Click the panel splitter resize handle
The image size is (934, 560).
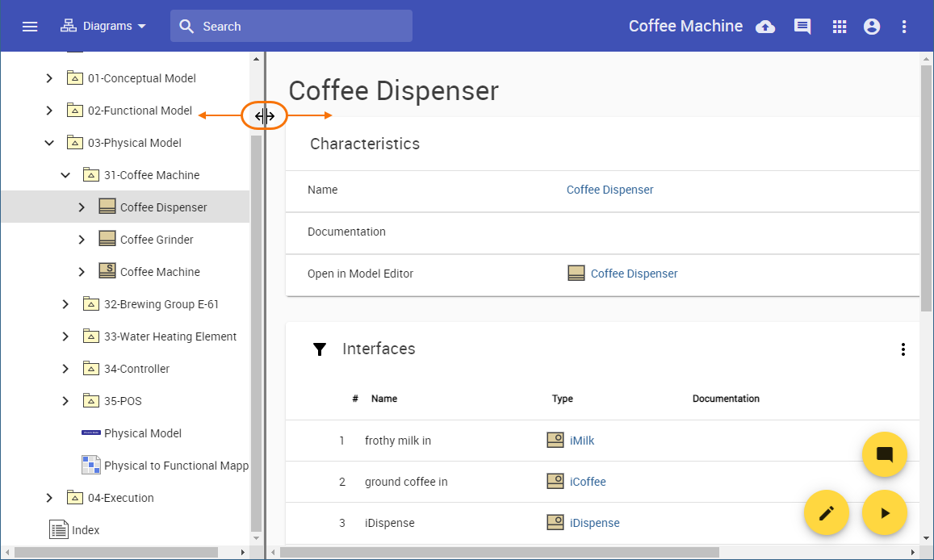265,116
